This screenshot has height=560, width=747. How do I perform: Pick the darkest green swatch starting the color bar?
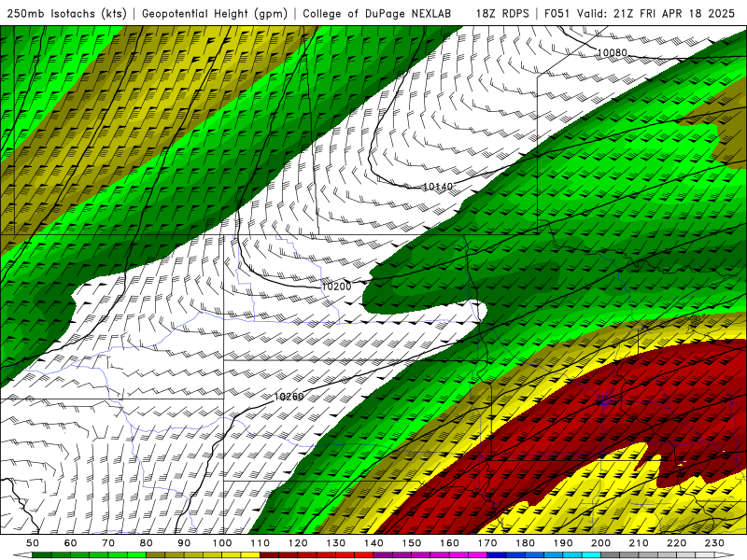click(42, 555)
